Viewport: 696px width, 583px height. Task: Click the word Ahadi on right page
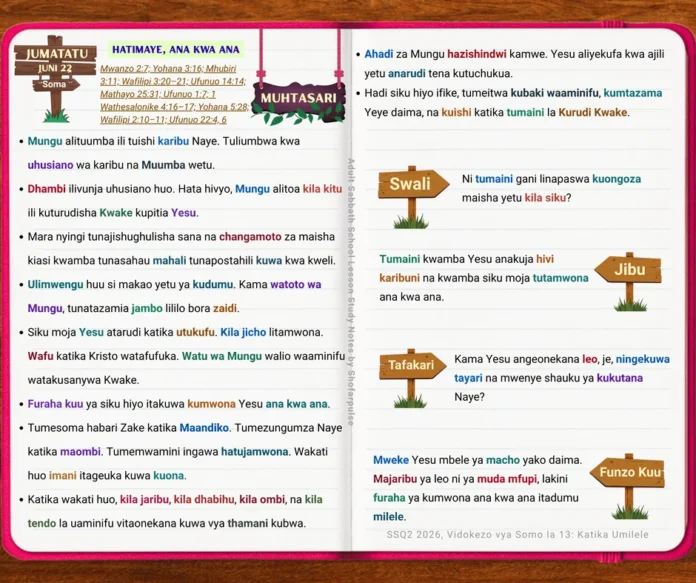tap(379, 54)
